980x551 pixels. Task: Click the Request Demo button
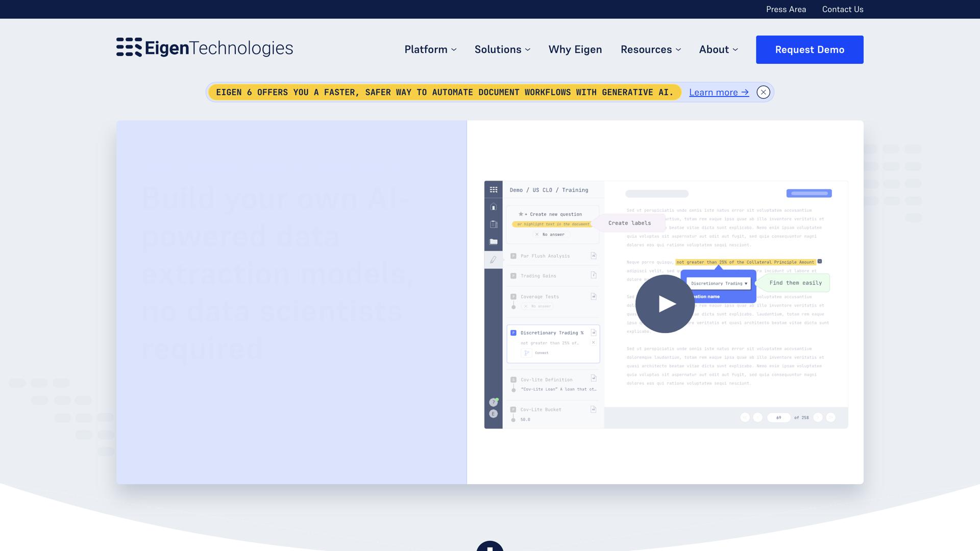tap(809, 49)
